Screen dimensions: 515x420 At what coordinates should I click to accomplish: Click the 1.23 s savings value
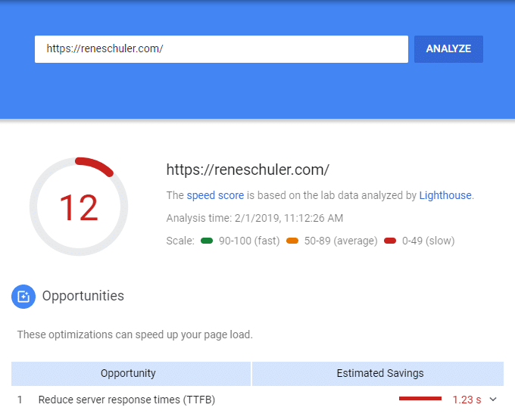(x=467, y=400)
